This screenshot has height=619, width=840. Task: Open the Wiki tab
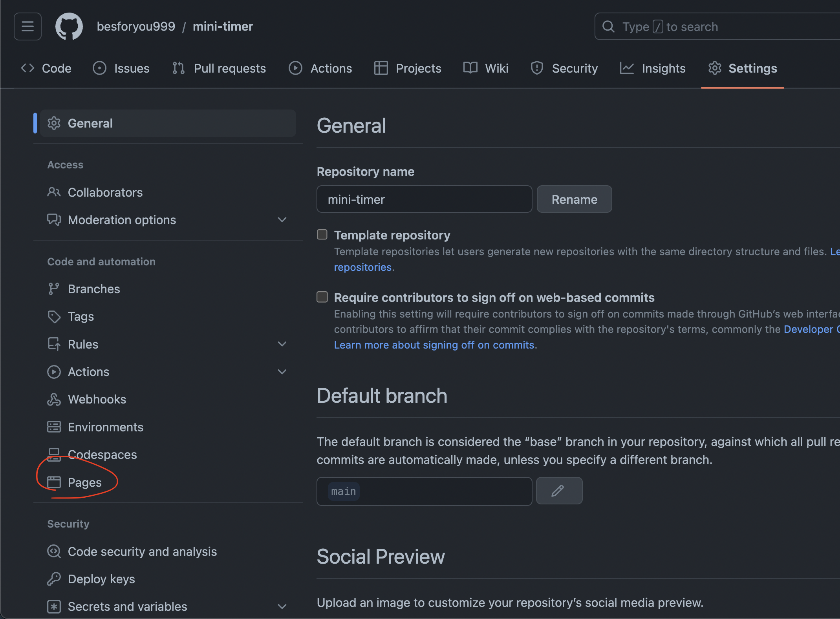486,68
